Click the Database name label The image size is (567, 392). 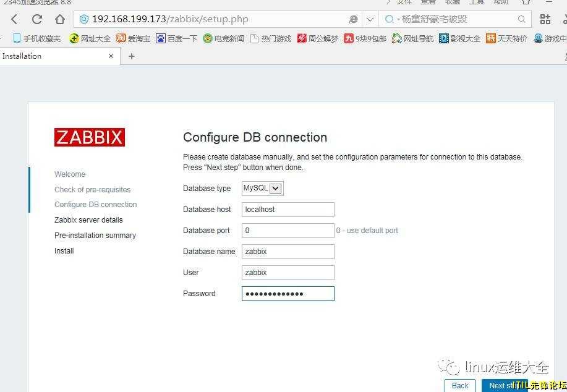pos(209,252)
